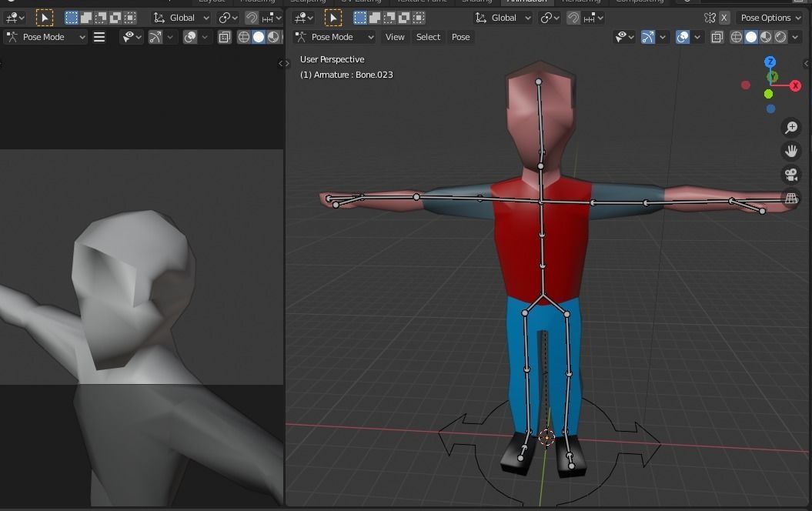Click the negative Z axis gizmo dot
The width and height of the screenshot is (812, 511).
[770, 109]
